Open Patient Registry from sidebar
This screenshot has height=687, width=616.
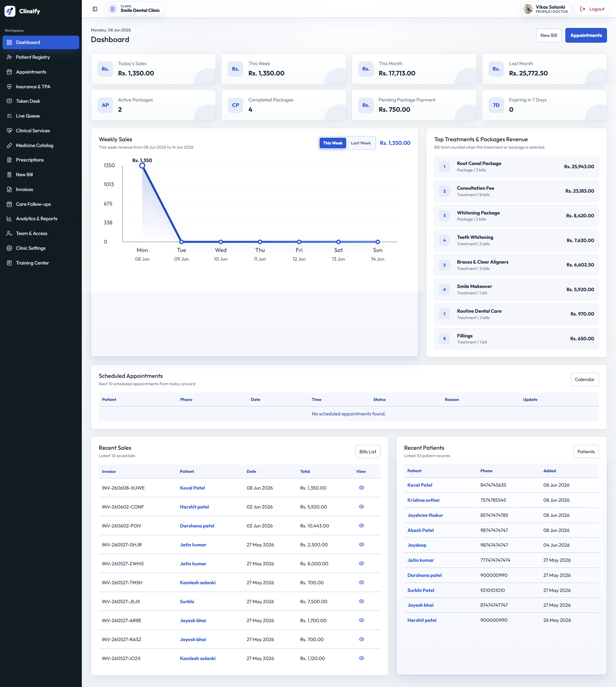41,57
